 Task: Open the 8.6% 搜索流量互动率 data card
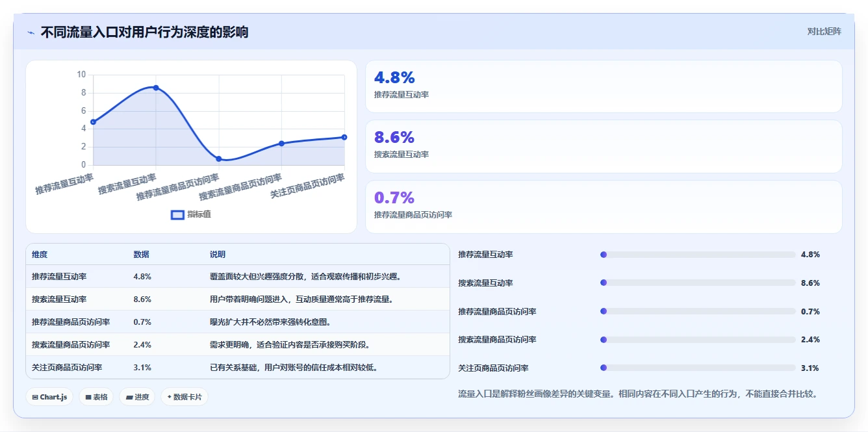click(x=604, y=146)
